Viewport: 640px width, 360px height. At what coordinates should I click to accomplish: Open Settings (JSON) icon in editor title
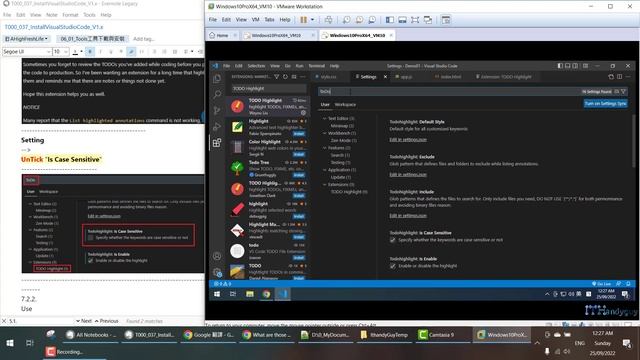tap(611, 76)
